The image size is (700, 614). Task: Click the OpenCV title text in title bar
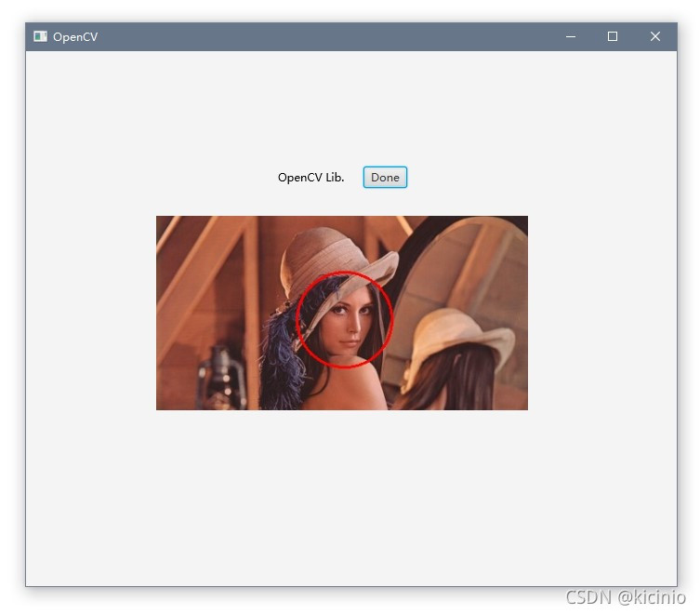pos(75,36)
